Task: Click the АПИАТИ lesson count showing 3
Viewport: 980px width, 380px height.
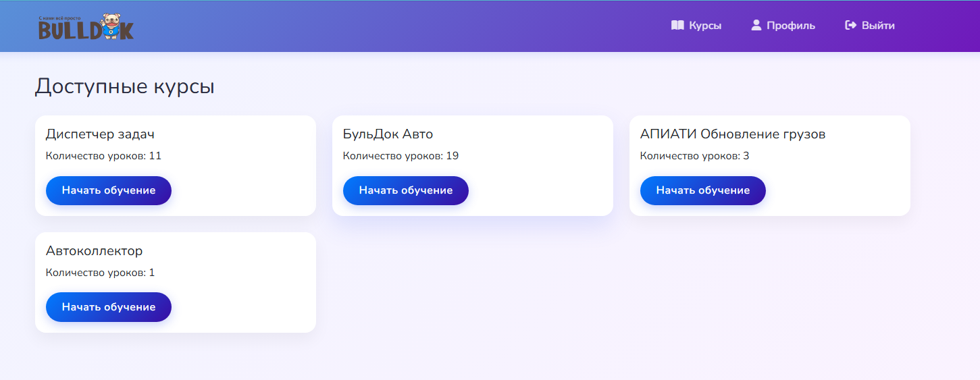Action: coord(694,156)
